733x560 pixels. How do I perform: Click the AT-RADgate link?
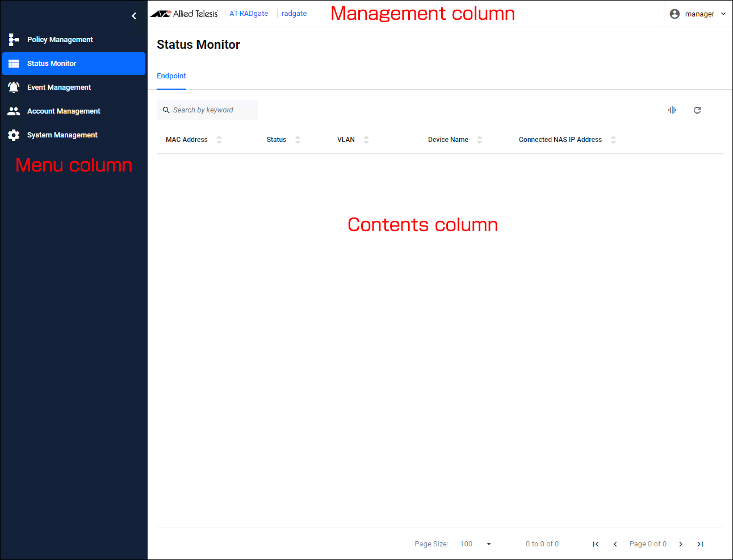[249, 14]
